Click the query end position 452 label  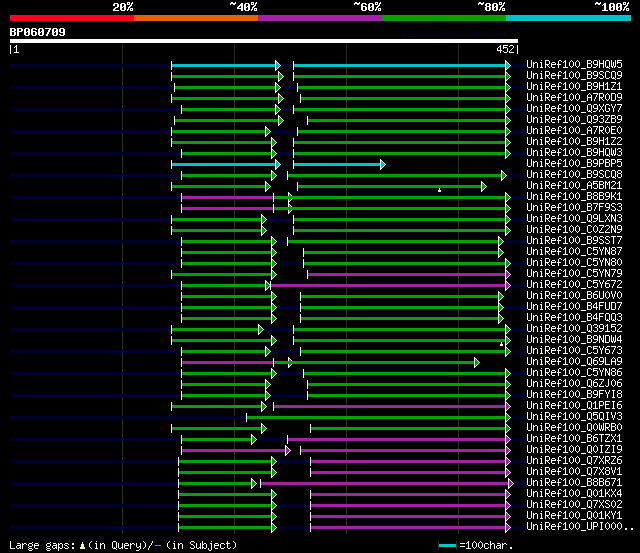point(505,49)
